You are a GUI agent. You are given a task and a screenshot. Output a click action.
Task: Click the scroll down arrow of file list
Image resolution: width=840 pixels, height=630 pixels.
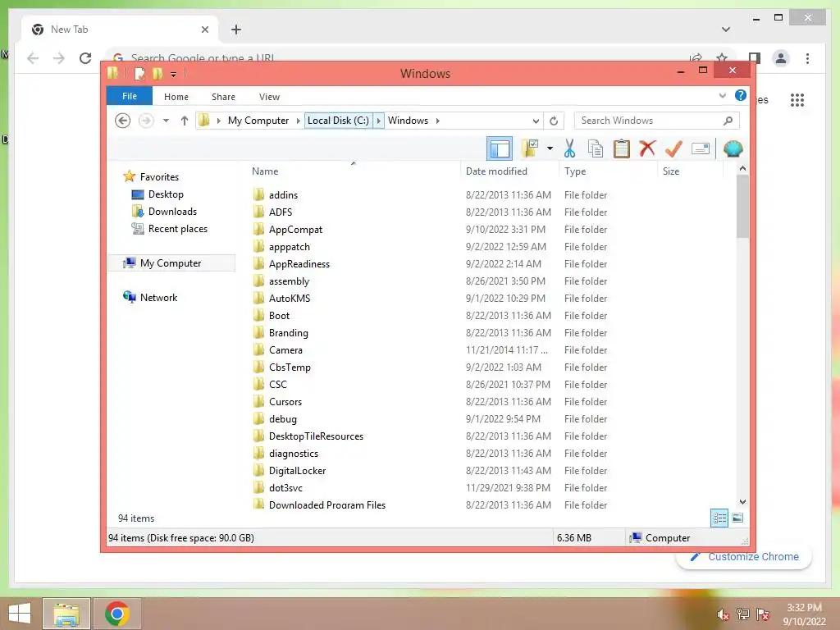coord(742,502)
